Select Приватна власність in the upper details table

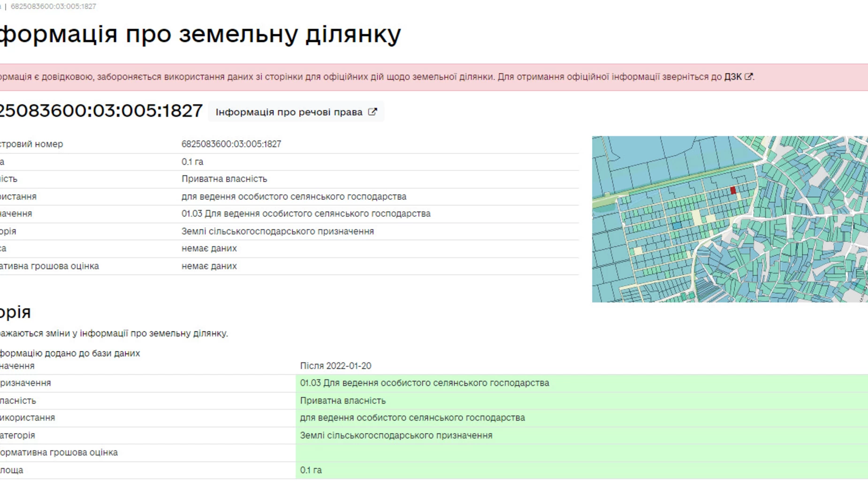[224, 179]
